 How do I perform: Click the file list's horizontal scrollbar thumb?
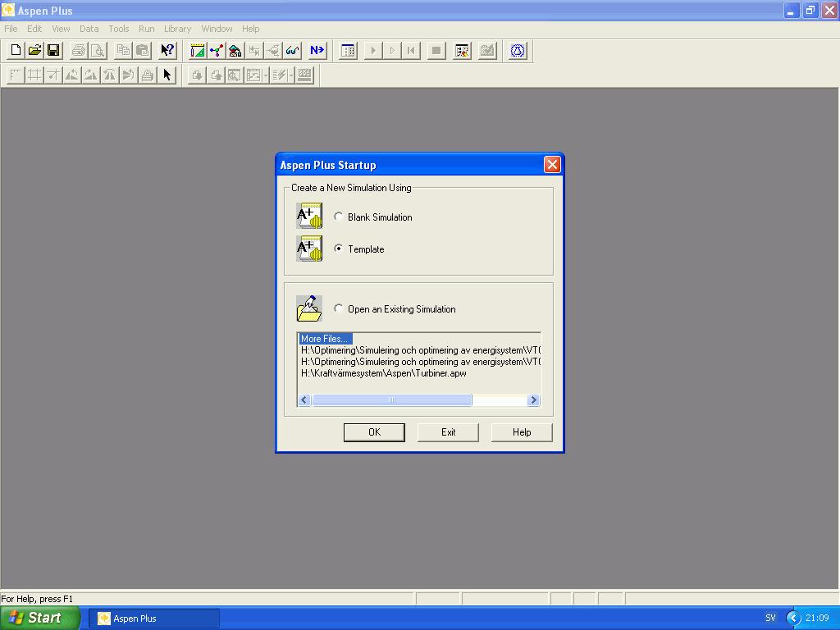point(391,399)
